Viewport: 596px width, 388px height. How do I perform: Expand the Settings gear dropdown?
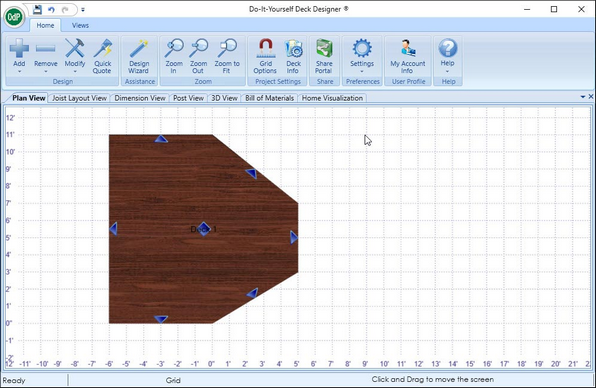point(362,56)
